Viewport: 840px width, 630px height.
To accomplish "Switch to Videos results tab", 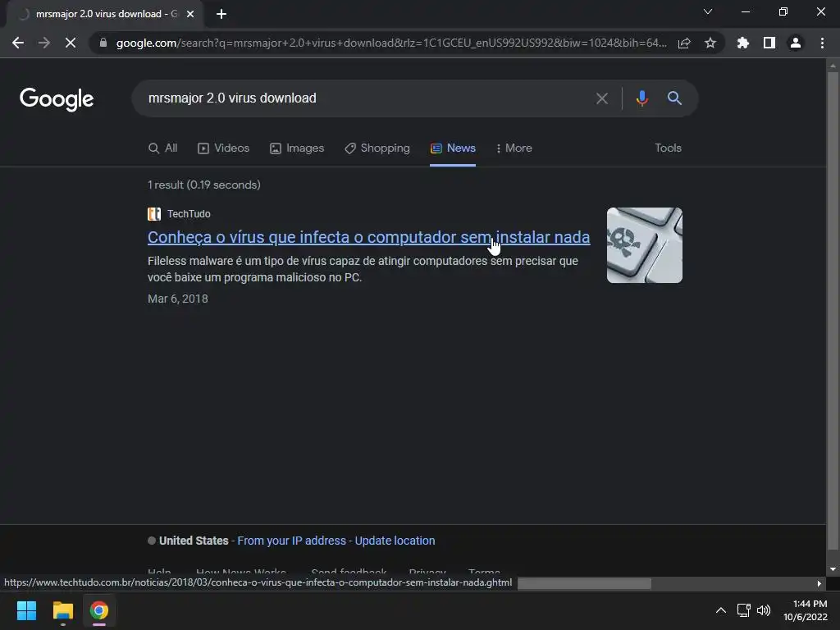I will tap(223, 148).
